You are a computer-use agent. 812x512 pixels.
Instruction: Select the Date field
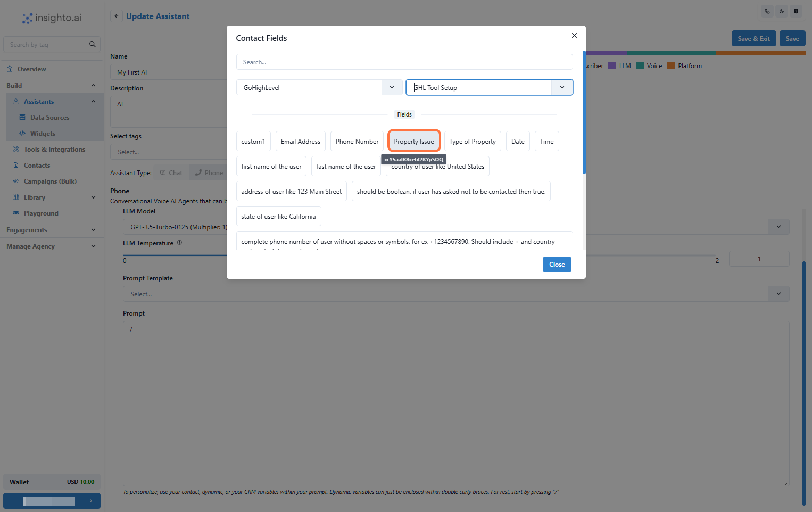click(x=518, y=141)
